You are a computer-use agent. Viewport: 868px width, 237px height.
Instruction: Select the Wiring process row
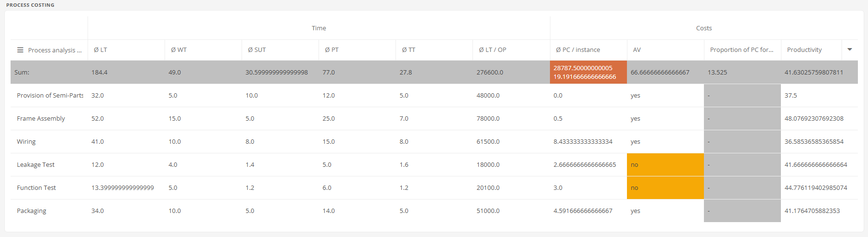tap(434, 142)
